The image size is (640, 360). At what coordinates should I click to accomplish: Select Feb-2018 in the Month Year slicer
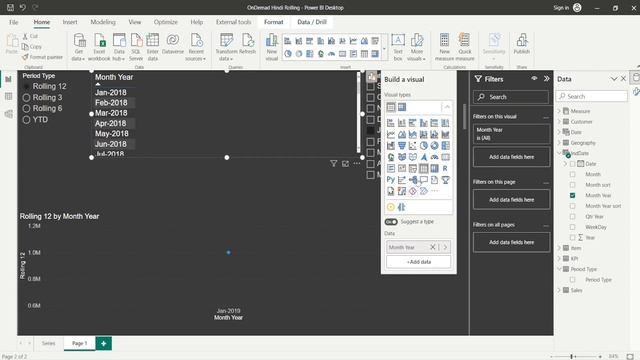pyautogui.click(x=111, y=103)
